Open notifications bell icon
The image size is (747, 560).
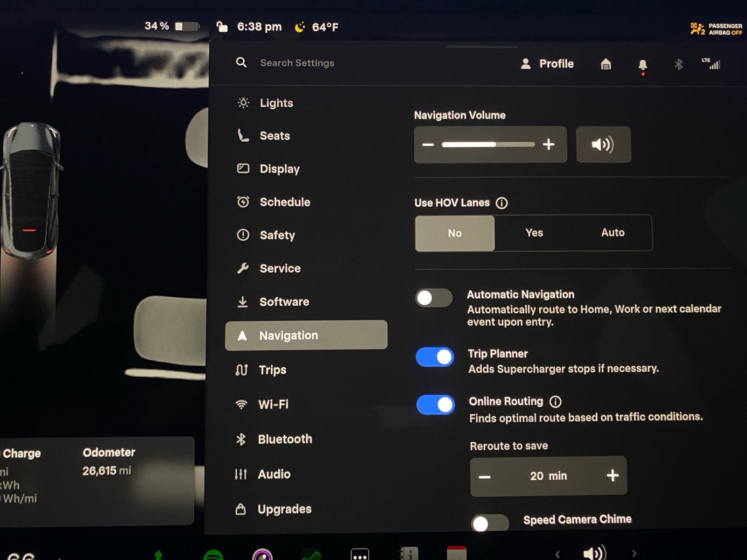642,65
